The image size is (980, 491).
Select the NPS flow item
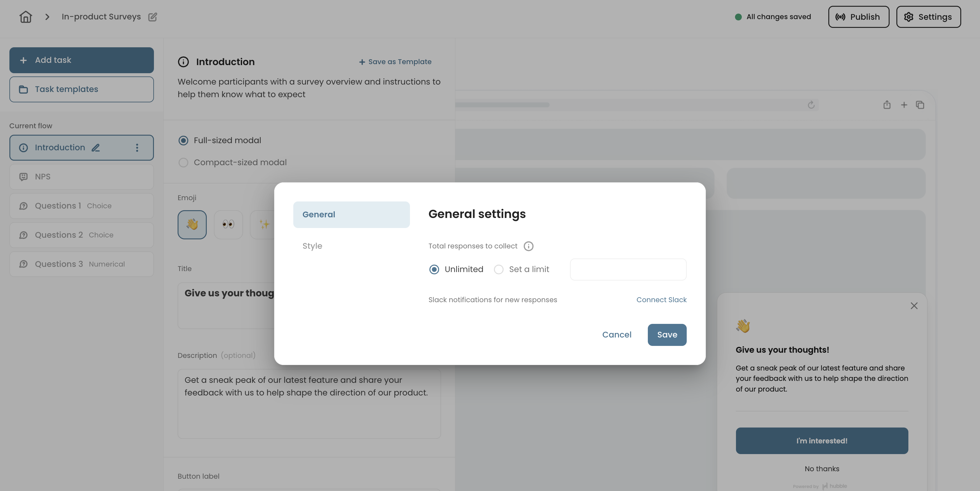[x=81, y=177]
